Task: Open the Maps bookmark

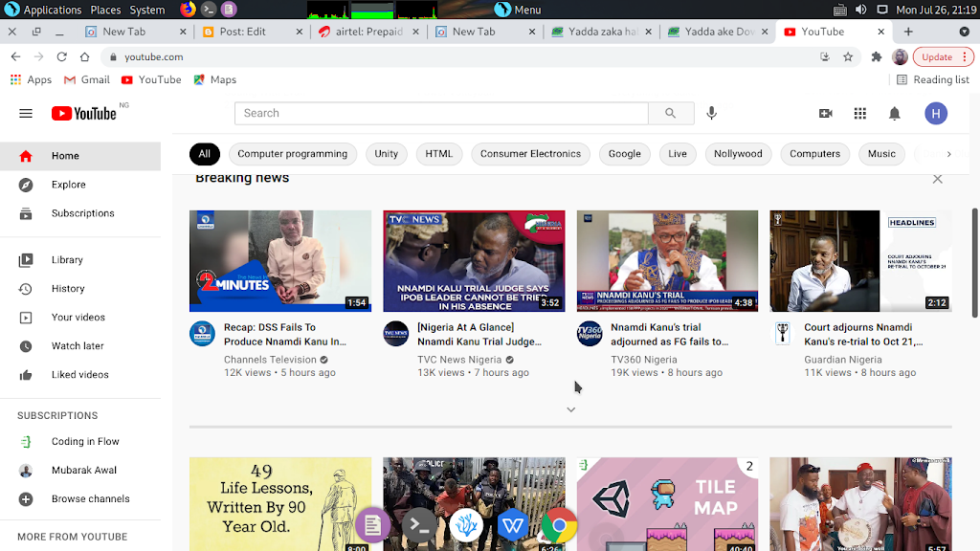Action: (x=215, y=80)
